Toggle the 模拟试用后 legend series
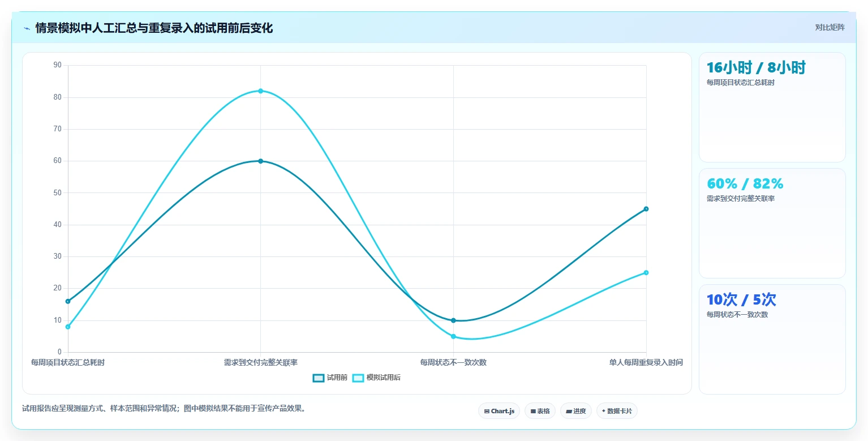Screen dimensions: 868x441 click(376, 378)
